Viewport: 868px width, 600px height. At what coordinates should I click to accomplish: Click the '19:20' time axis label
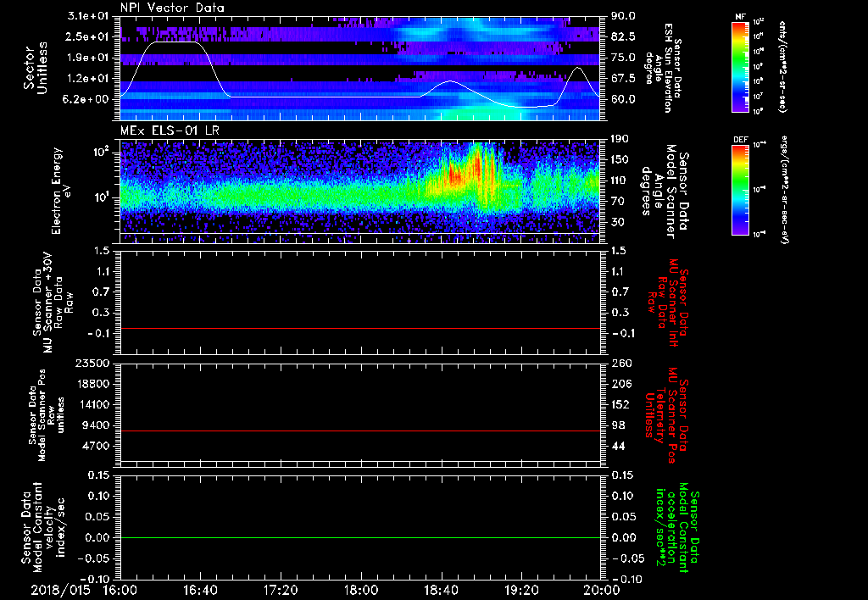pyautogui.click(x=521, y=590)
